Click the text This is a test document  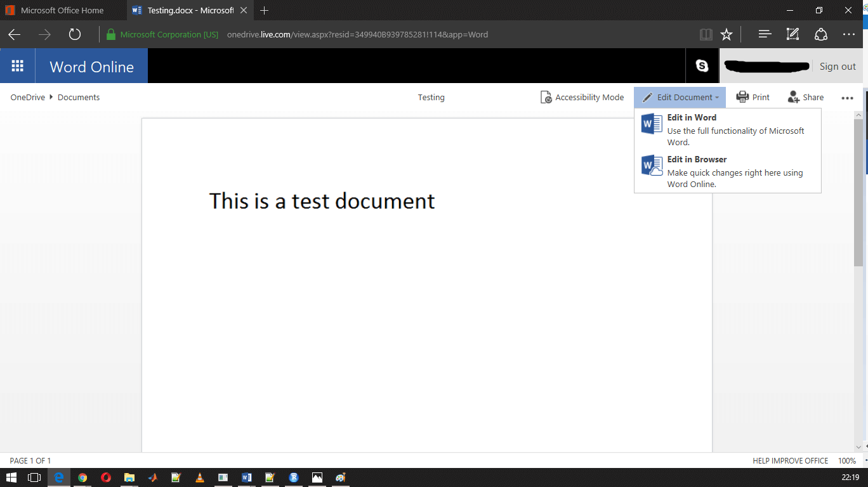coord(322,201)
